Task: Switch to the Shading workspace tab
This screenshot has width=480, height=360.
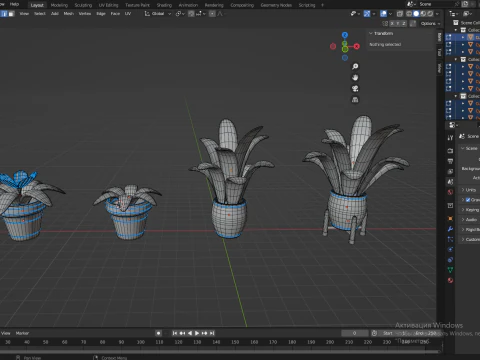Action: [x=164, y=5]
